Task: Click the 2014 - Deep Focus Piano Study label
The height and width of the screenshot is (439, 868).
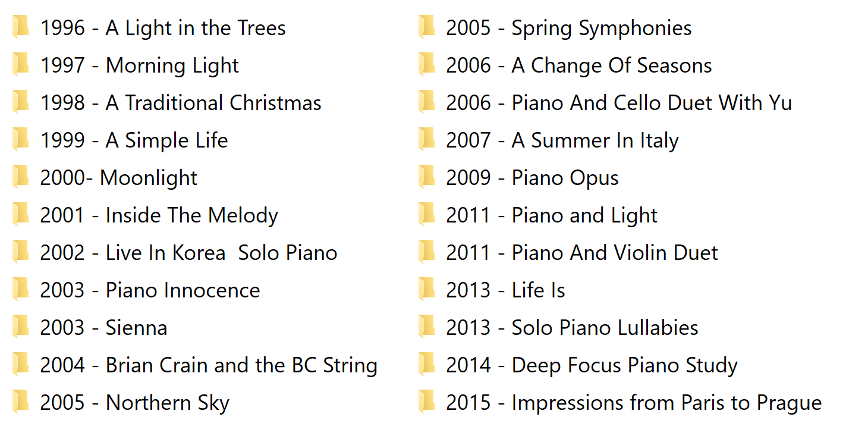Action: tap(592, 365)
